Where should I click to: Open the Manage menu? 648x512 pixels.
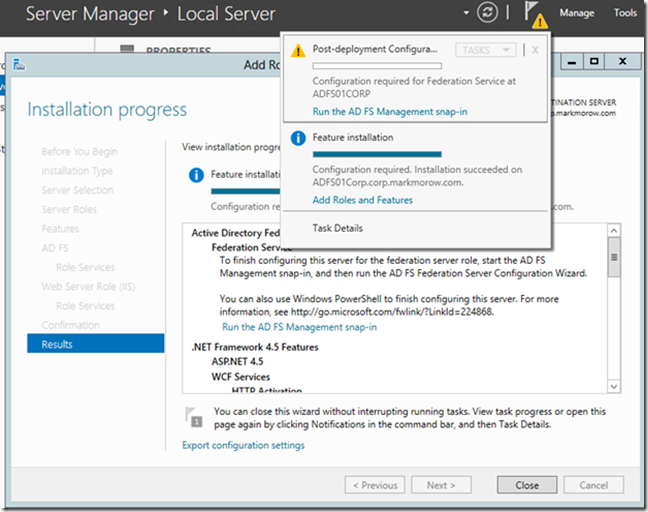pos(577,13)
